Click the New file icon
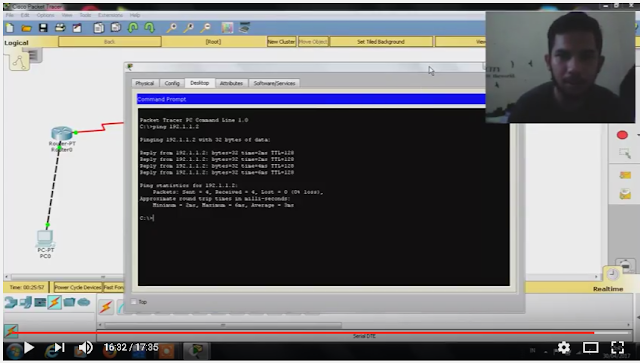 (10, 28)
